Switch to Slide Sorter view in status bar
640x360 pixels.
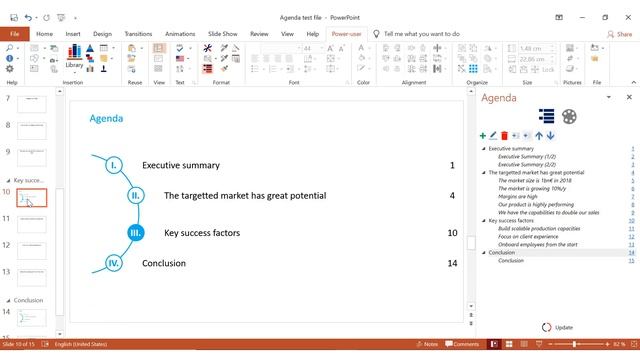509,344
